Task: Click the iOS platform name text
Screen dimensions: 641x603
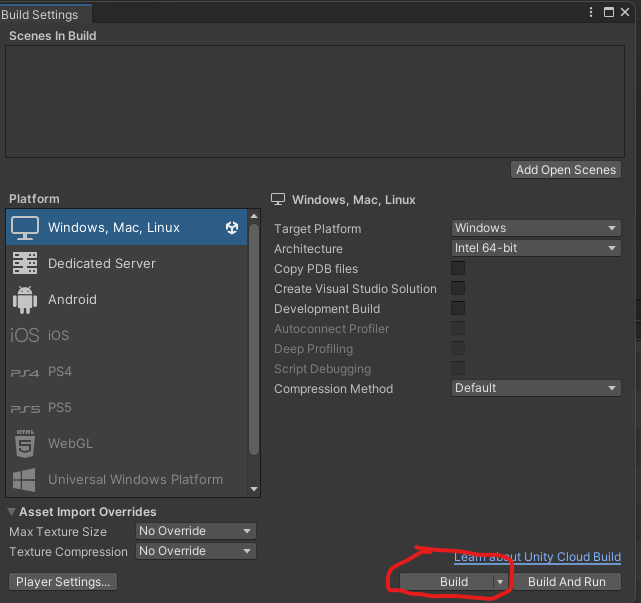Action: pyautogui.click(x=58, y=335)
